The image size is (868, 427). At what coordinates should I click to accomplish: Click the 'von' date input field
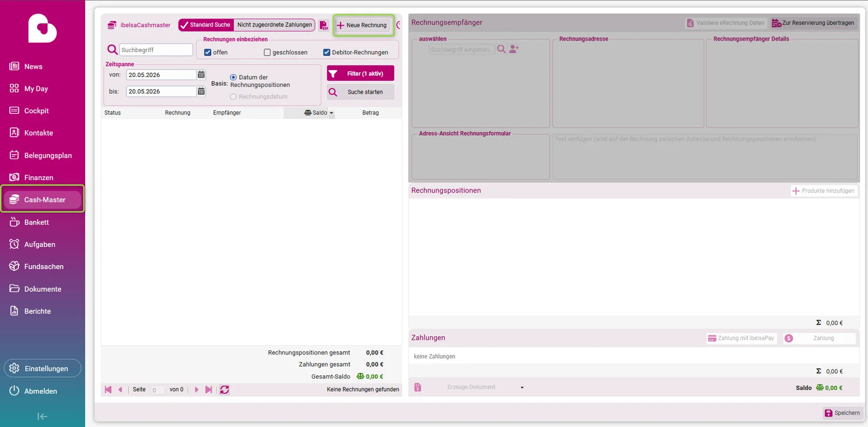[161, 75]
